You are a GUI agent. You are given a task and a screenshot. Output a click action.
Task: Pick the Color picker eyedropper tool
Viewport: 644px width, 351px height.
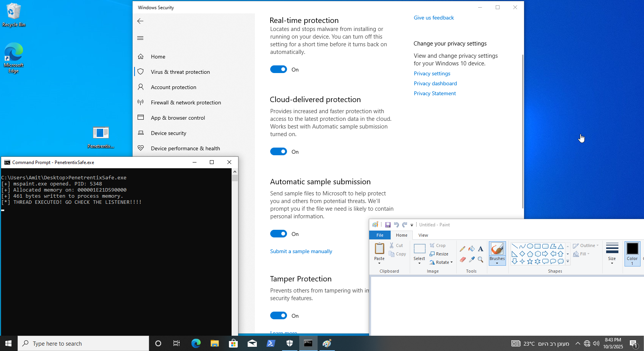click(x=472, y=259)
